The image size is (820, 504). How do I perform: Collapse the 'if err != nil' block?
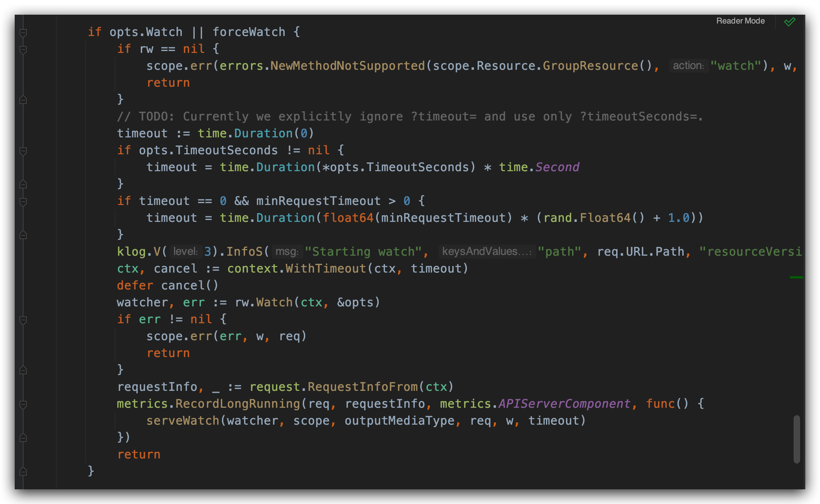[23, 320]
